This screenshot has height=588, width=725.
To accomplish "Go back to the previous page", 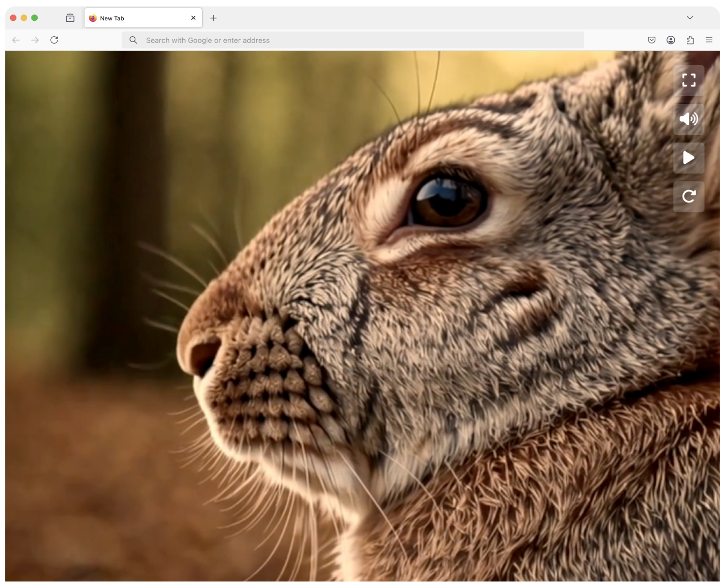I will tap(16, 40).
